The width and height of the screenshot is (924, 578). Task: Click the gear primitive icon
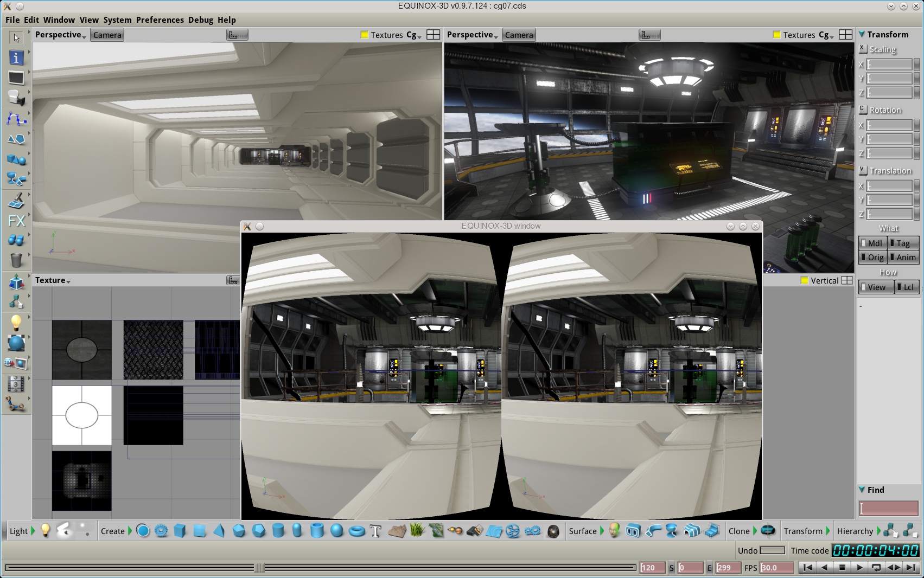(x=161, y=531)
